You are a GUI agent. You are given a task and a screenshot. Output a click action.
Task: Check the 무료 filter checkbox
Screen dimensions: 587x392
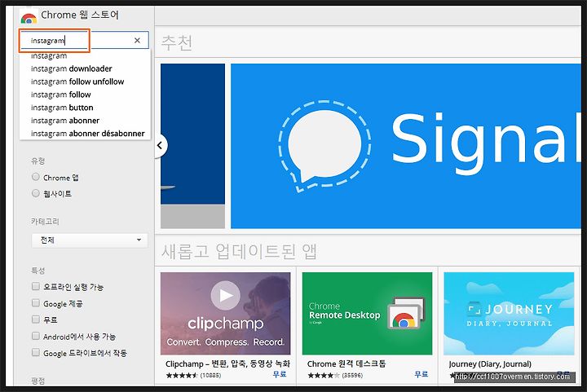pos(36,319)
